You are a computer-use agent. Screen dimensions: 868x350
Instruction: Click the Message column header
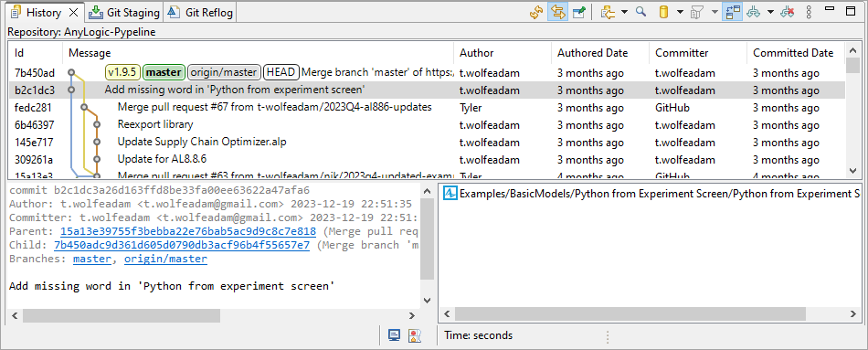(258, 53)
